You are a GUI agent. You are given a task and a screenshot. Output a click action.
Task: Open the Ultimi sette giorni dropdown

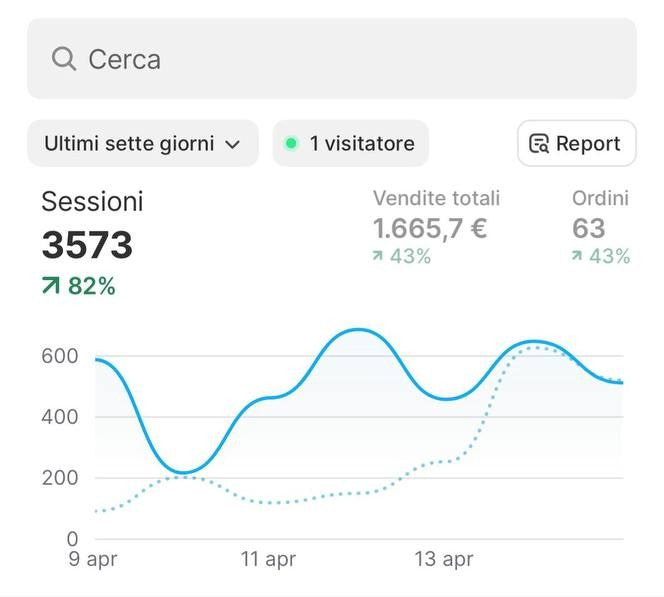[x=142, y=144]
